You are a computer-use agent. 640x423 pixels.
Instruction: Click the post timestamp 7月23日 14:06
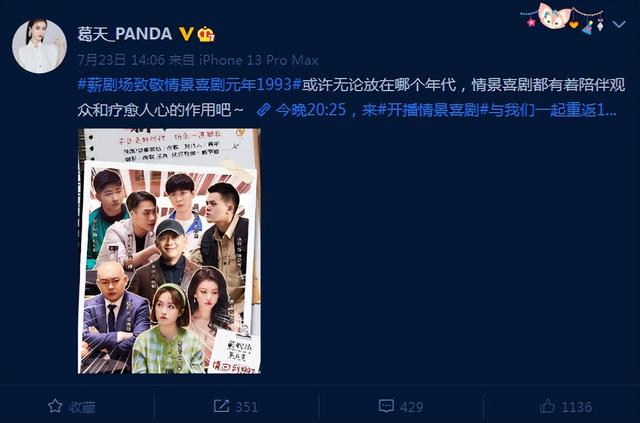click(x=121, y=60)
